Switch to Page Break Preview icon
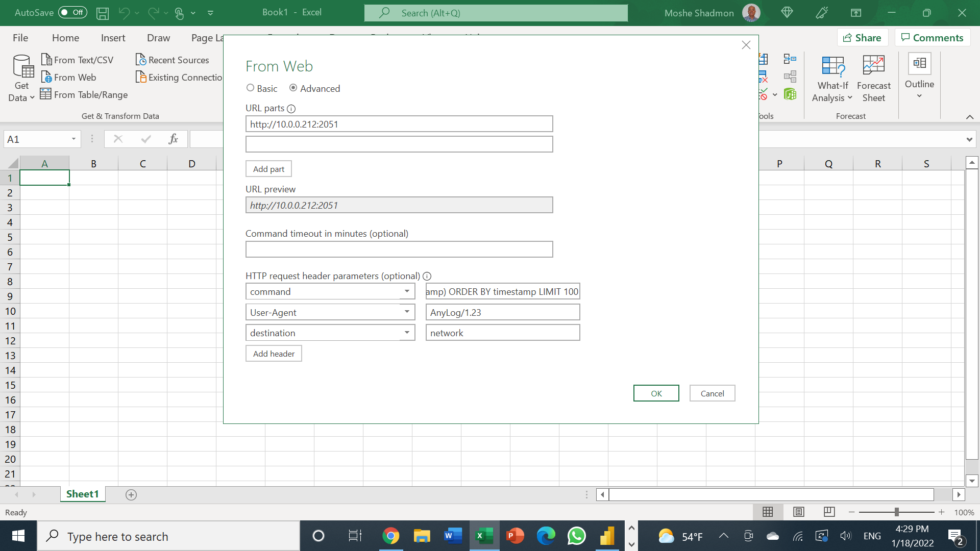The image size is (980, 551). pos(829,512)
